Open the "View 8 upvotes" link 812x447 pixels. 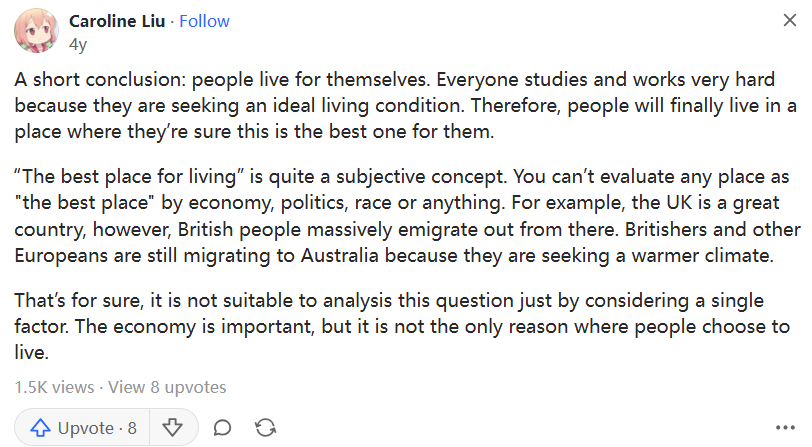tap(167, 387)
